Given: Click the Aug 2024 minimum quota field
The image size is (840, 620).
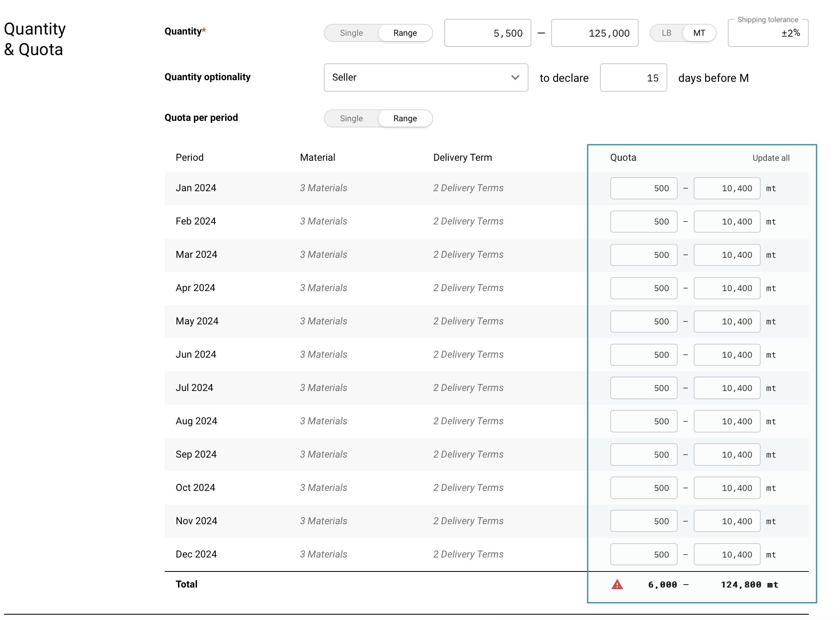Looking at the screenshot, I should 644,421.
